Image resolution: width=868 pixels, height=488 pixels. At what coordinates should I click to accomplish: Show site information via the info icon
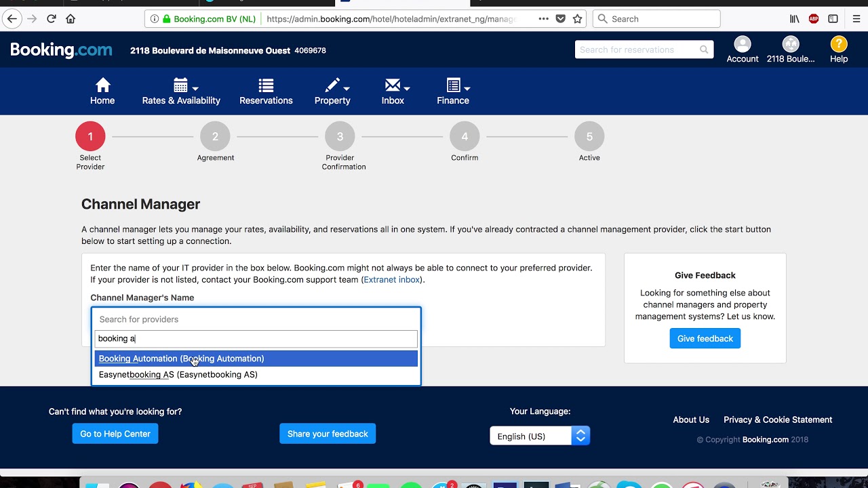154,19
